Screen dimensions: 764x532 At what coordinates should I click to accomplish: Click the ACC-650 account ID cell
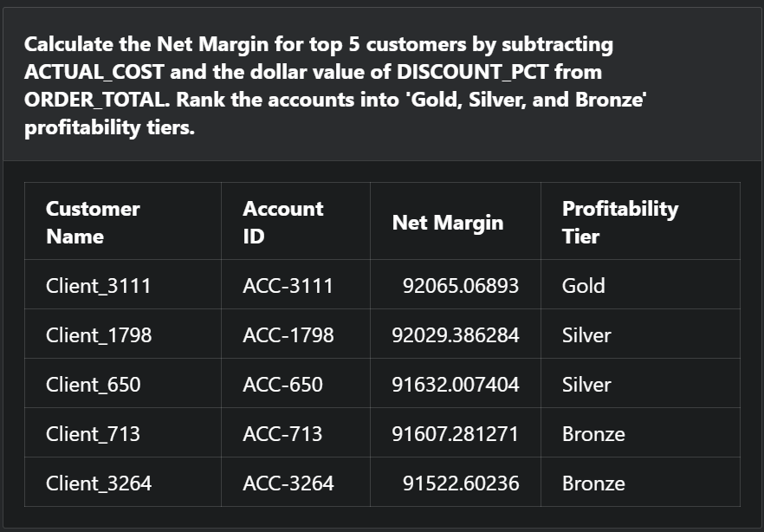coord(282,385)
